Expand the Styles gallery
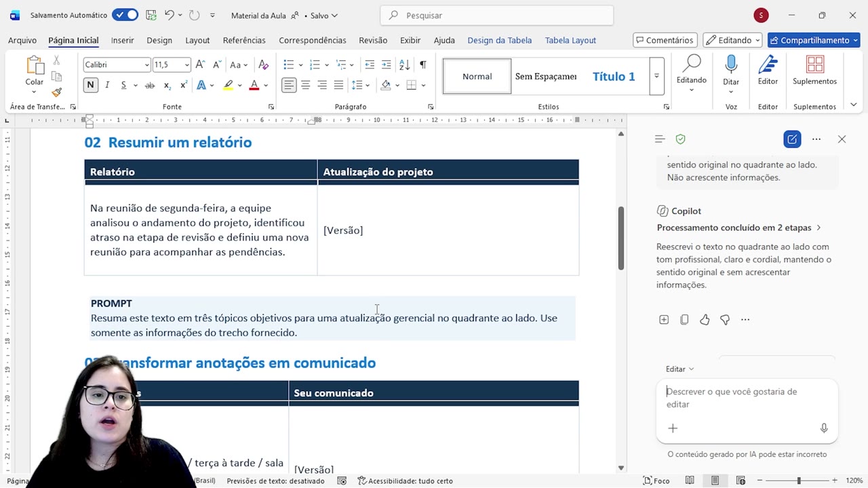 tap(656, 76)
